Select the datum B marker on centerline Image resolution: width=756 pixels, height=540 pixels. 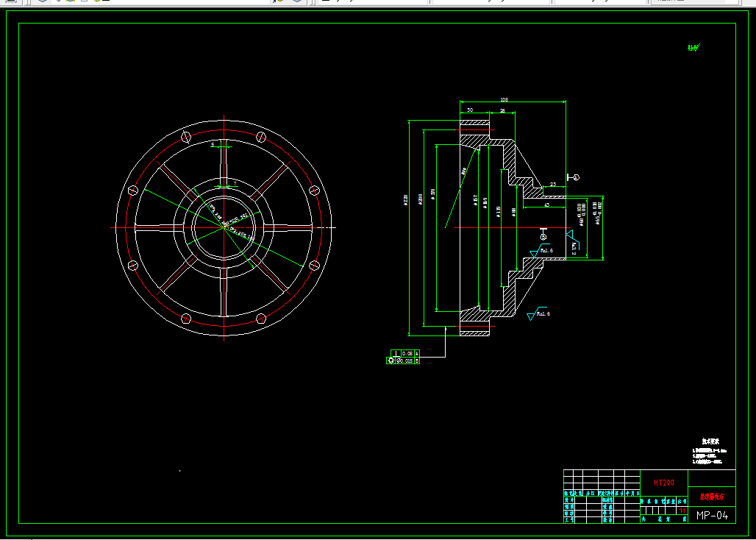click(x=543, y=235)
